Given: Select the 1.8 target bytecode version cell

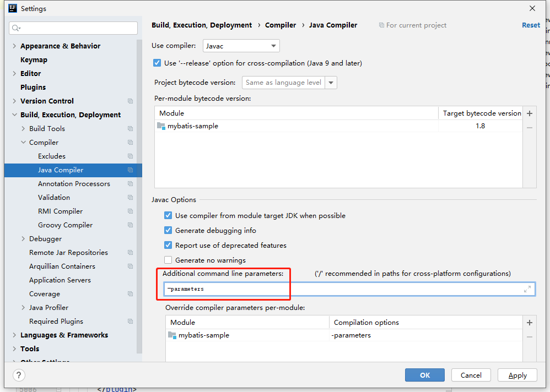Looking at the screenshot, I should point(480,126).
